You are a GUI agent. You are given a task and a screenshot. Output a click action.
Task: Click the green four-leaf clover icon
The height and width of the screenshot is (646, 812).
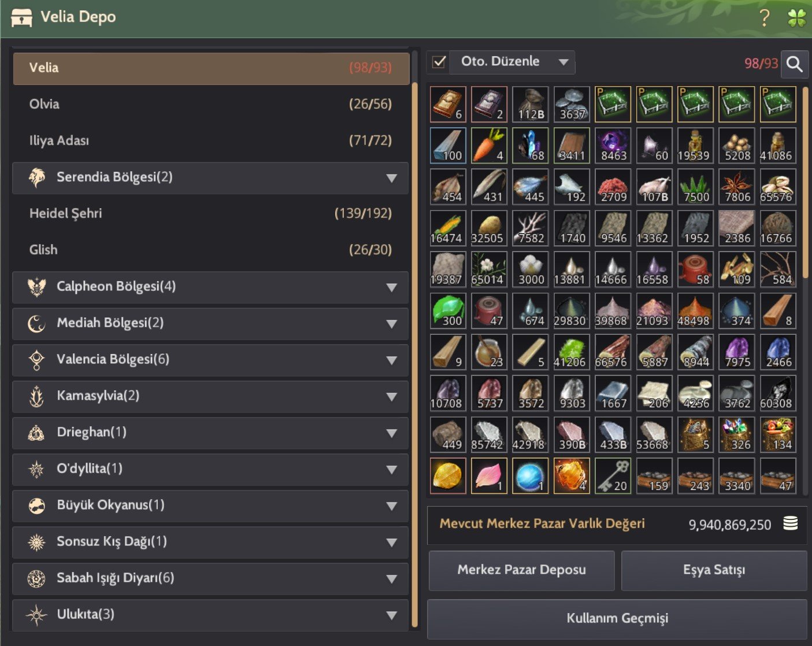(797, 18)
